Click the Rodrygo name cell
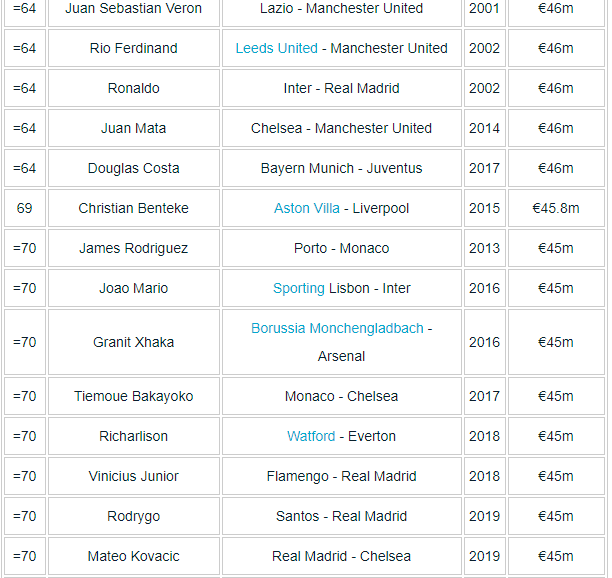Screen dimensions: 612x578 (x=133, y=516)
